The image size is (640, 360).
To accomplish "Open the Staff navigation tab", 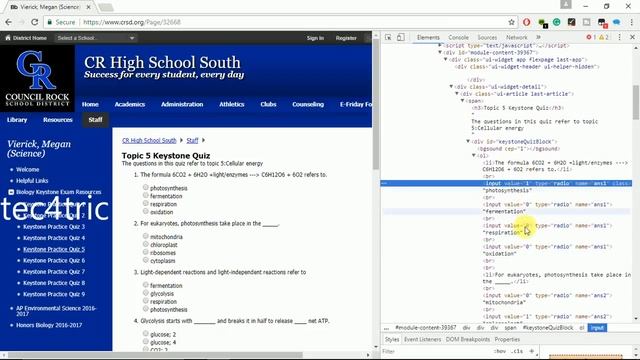I will pyautogui.click(x=96, y=120).
